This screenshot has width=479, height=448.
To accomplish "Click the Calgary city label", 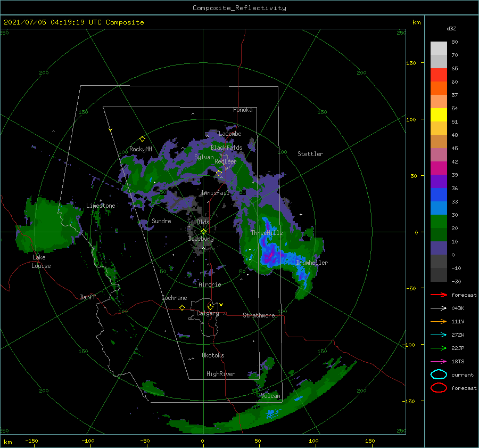I will coord(208,313).
